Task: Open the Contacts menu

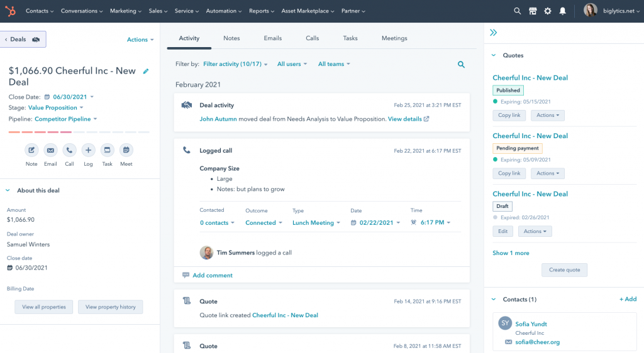Action: click(40, 11)
